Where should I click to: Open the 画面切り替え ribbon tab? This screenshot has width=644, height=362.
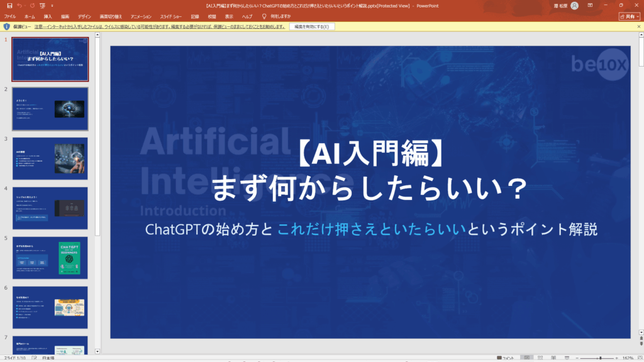(111, 16)
